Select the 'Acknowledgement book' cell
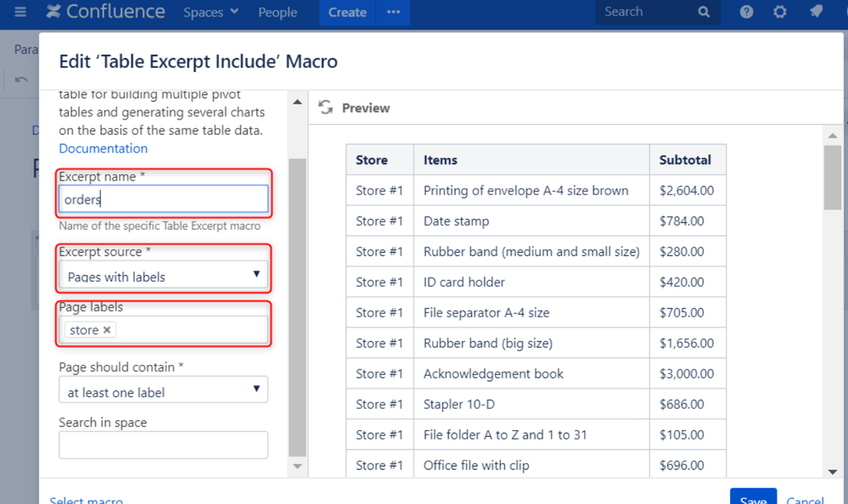Viewport: 848px width, 504px height. tap(531, 373)
